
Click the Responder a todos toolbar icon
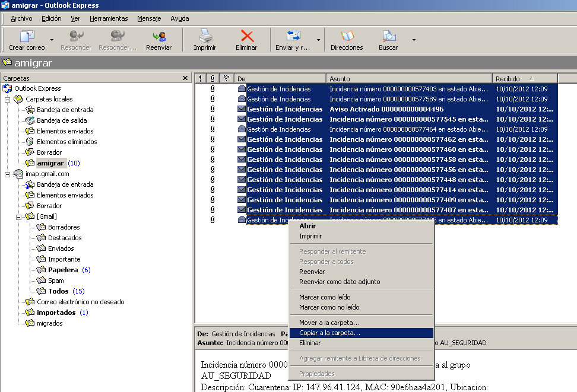(x=118, y=36)
